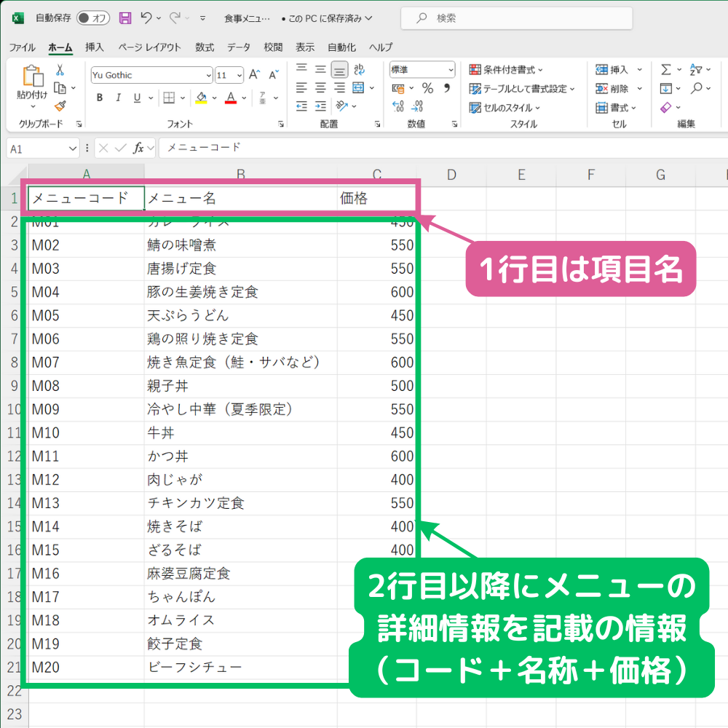This screenshot has width=728, height=728.
Task: Click the Insert Function fx icon
Action: tap(138, 148)
